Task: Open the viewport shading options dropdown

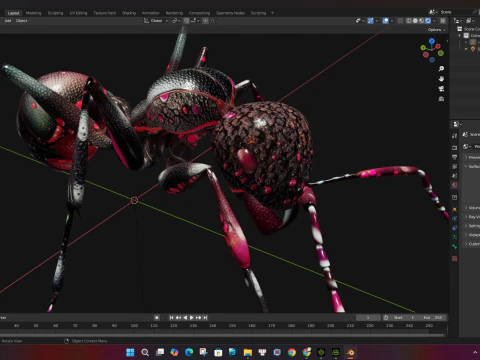Action: (434, 21)
